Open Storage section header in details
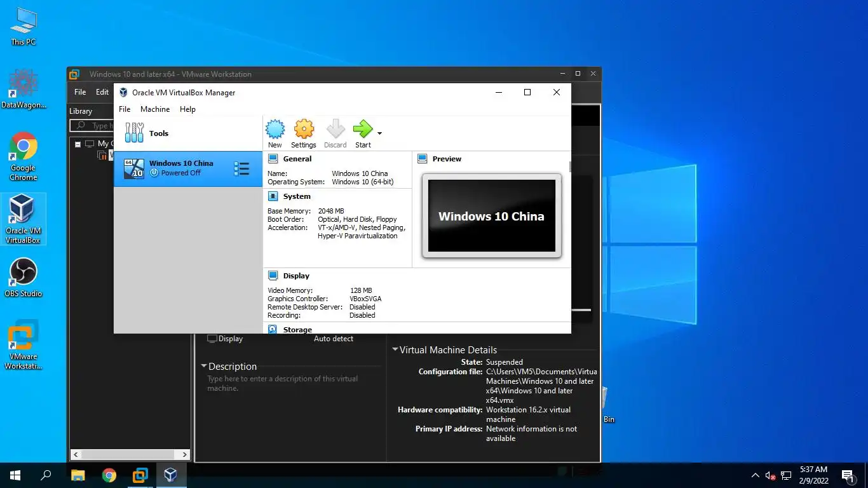This screenshot has width=868, height=488. (297, 330)
